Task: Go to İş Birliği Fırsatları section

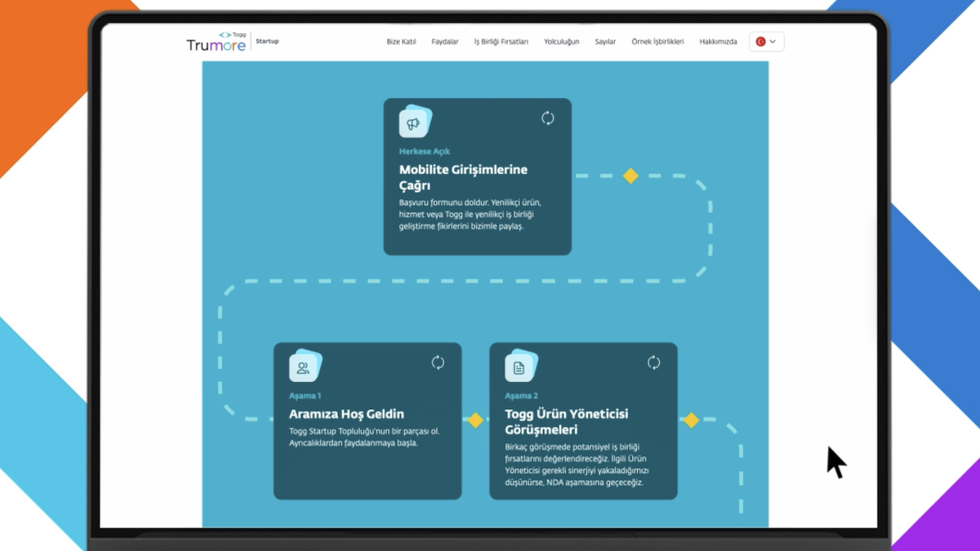Action: coord(501,42)
